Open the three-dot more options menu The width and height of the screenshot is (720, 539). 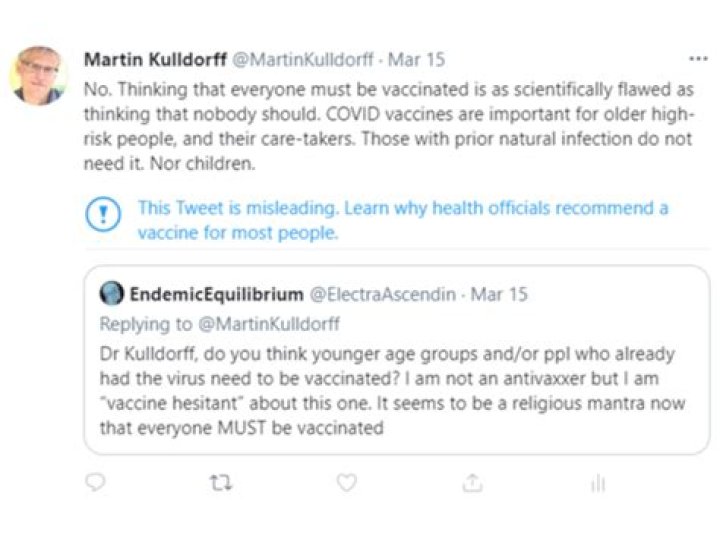[x=697, y=59]
